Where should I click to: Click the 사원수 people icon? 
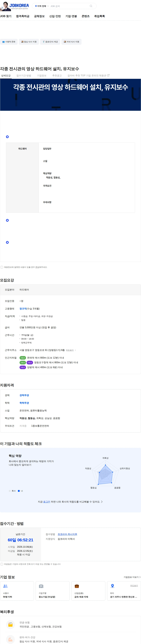(x=5, y=586)
